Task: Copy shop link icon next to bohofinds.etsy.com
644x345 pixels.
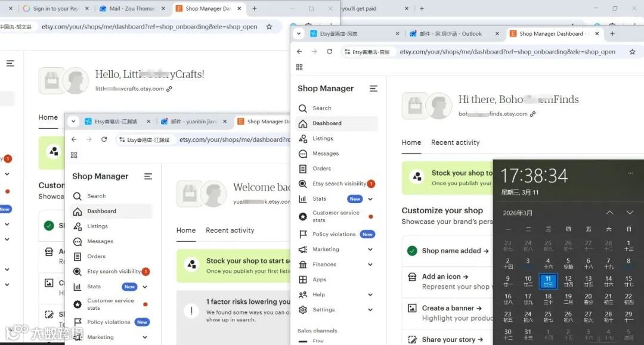Action: pyautogui.click(x=532, y=114)
